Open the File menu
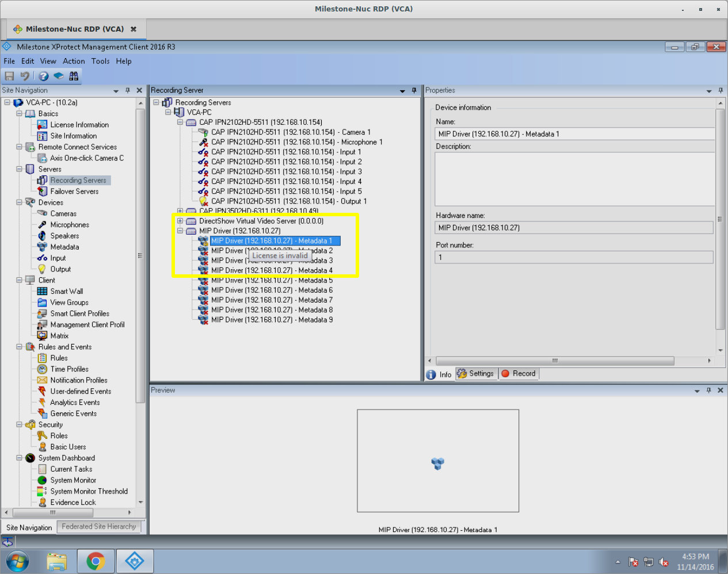This screenshot has width=728, height=574. [x=9, y=61]
